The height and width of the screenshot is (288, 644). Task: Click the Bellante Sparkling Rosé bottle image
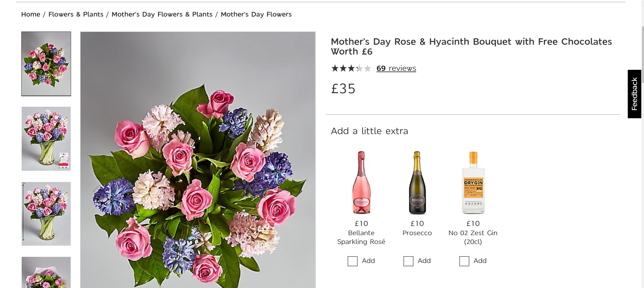click(361, 183)
